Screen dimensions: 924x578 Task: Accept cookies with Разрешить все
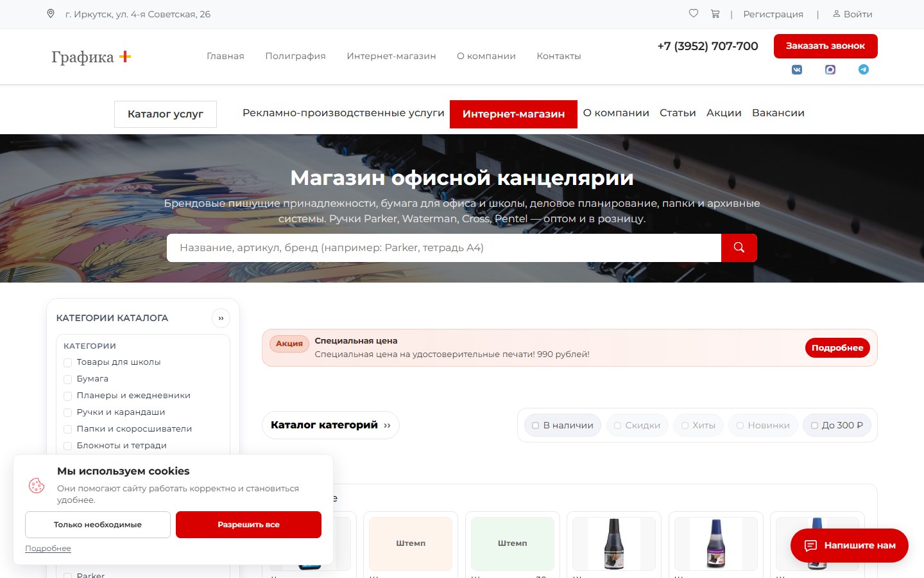point(248,525)
